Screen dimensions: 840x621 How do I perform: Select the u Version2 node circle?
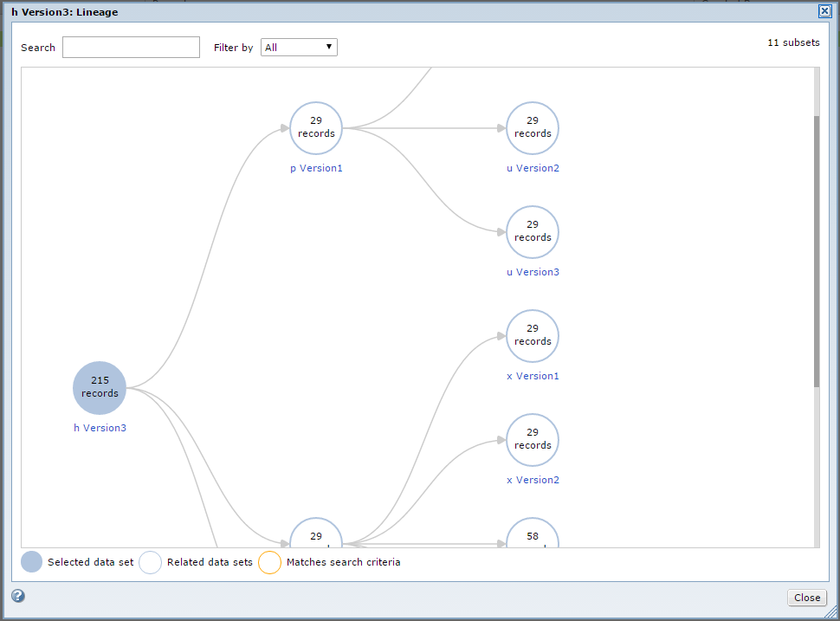point(533,128)
